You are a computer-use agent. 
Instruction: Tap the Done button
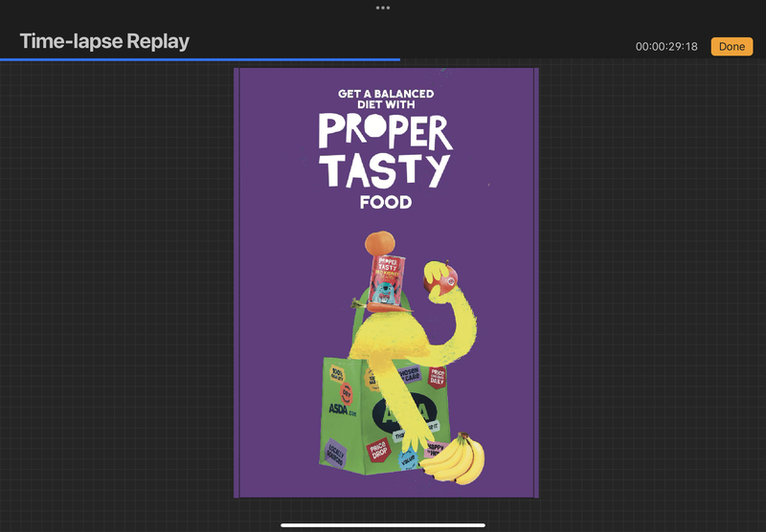[x=732, y=47]
